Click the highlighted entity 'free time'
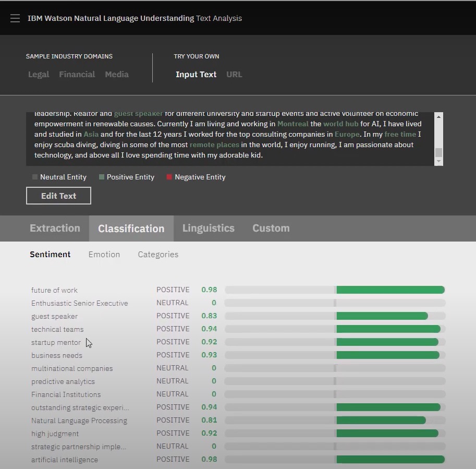 (400, 134)
